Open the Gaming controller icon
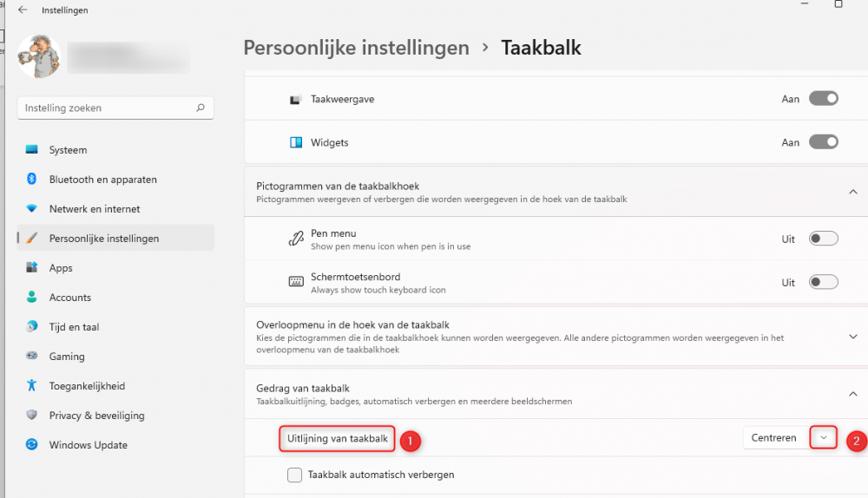The width and height of the screenshot is (868, 498). [32, 357]
